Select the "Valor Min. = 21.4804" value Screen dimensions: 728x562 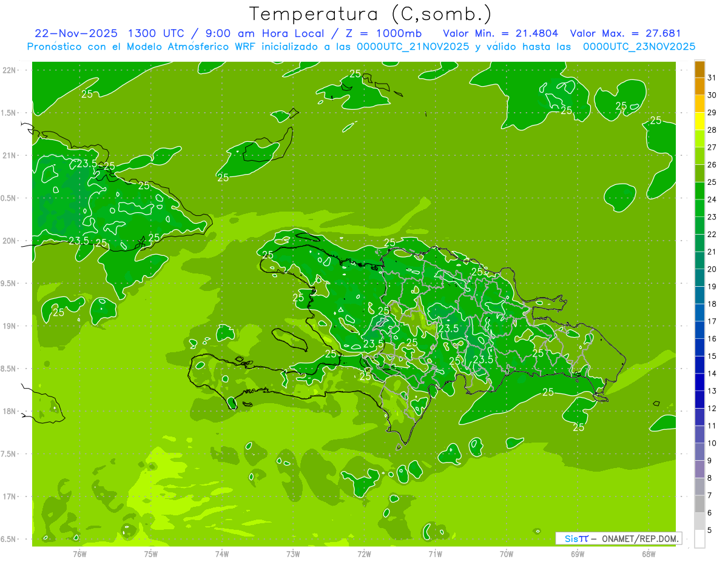pos(500,33)
